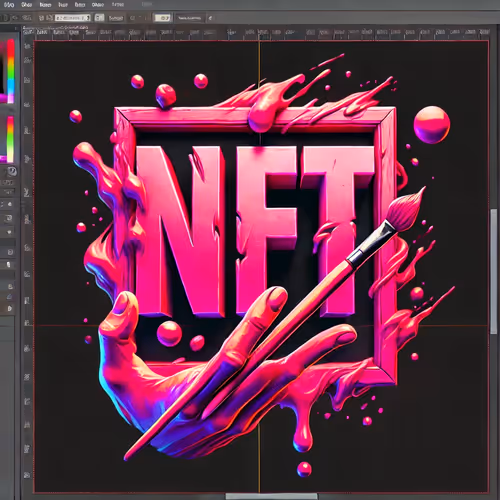The image size is (500, 500).
Task: Click the blue-tinted icon near the bottom of the left panel
Action: 9,297
